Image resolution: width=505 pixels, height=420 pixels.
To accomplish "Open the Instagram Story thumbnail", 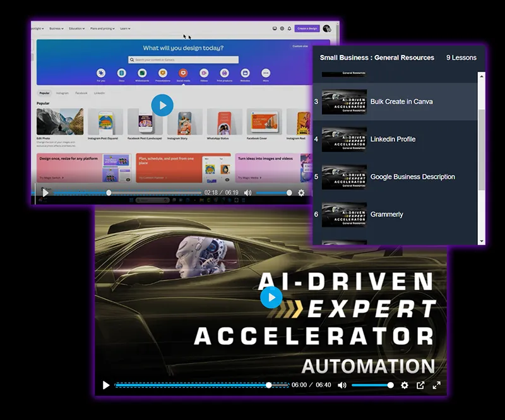I will pos(185,121).
